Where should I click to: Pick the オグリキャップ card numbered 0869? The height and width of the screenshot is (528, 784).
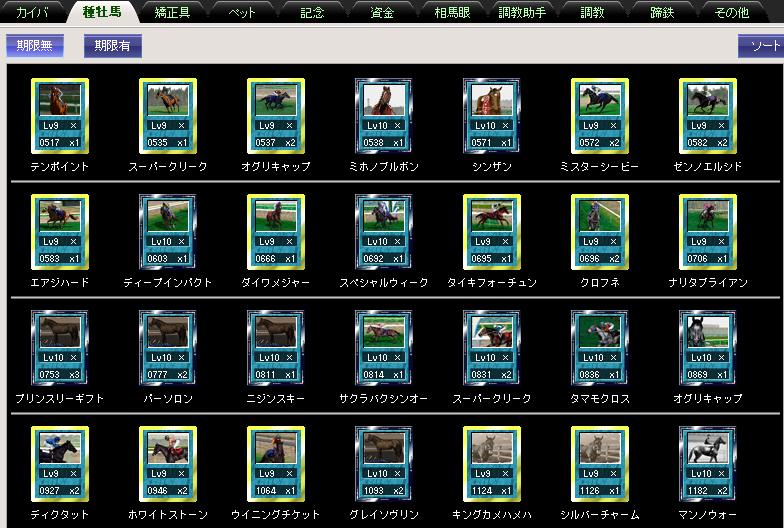[x=708, y=348]
